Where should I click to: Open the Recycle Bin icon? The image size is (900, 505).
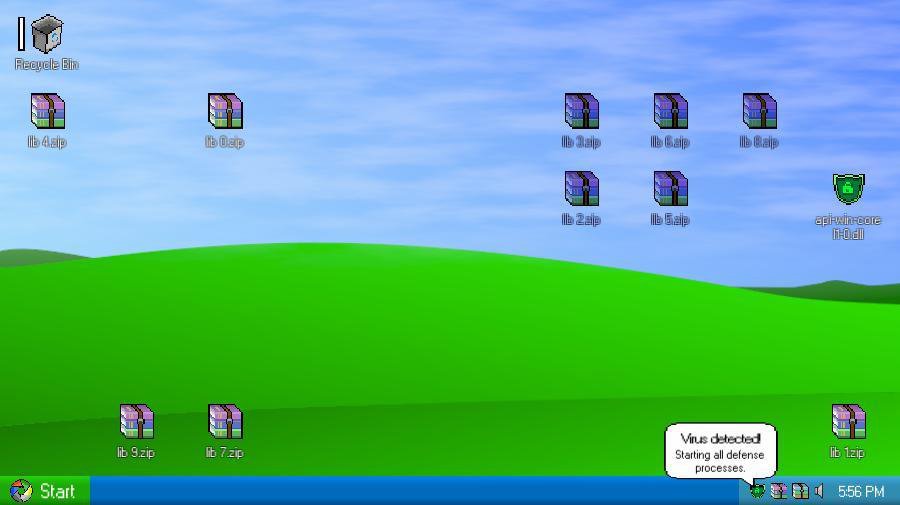46,34
